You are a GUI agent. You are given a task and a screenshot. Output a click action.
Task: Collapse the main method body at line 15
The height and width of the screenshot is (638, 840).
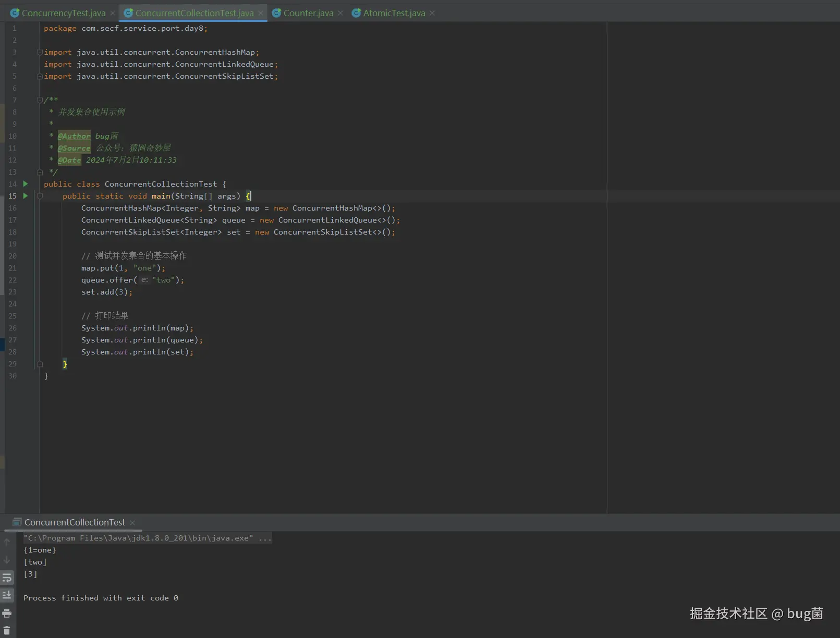pos(40,196)
